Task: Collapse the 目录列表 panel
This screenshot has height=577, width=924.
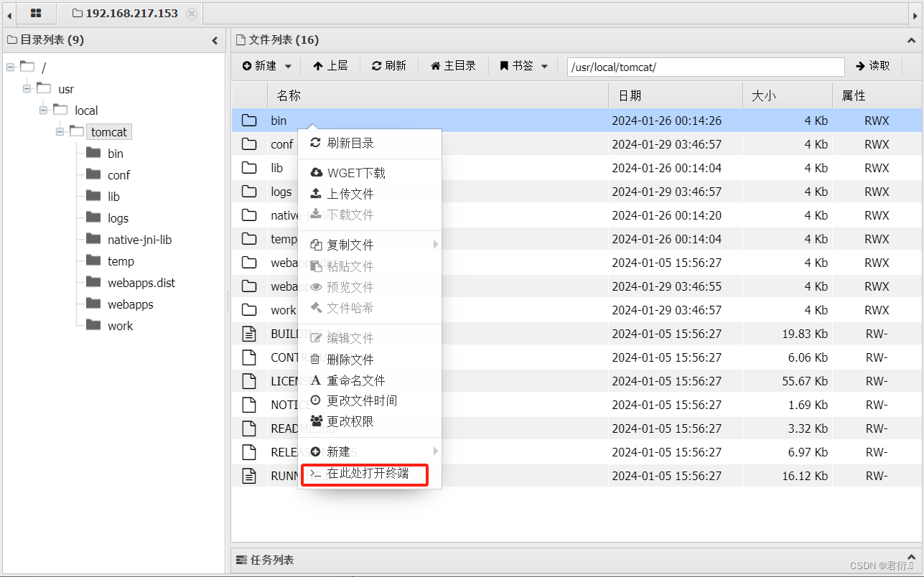Action: click(214, 41)
